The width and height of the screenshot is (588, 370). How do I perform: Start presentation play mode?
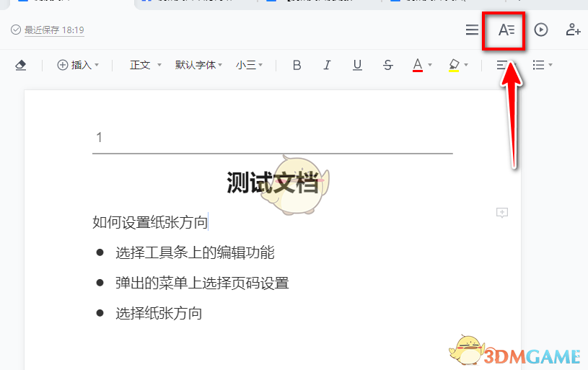pyautogui.click(x=541, y=30)
